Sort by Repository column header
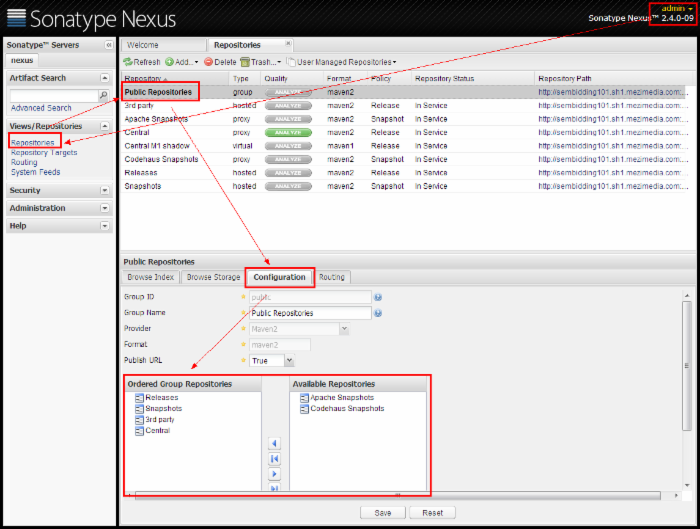This screenshot has width=700, height=529. pyautogui.click(x=175, y=79)
